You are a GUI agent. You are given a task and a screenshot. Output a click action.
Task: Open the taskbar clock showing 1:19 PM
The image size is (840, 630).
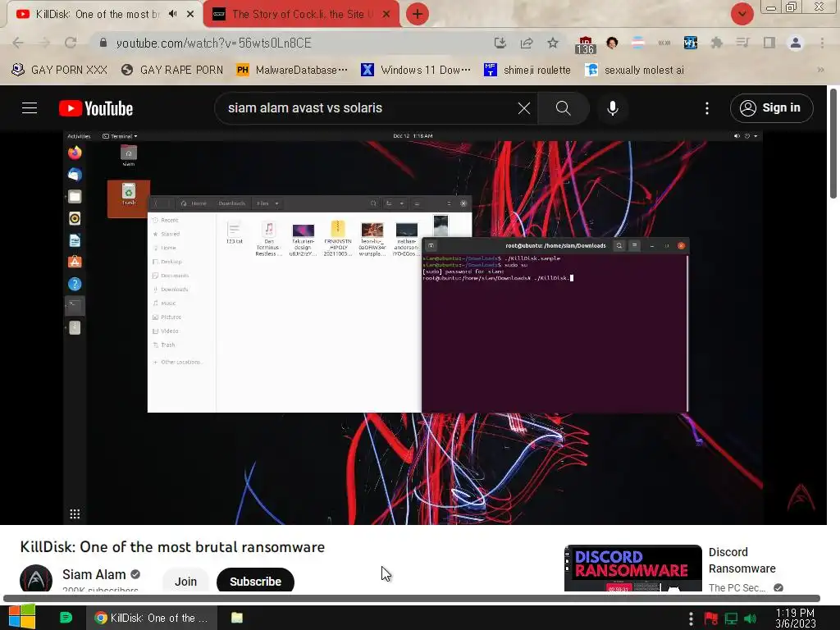(x=795, y=619)
